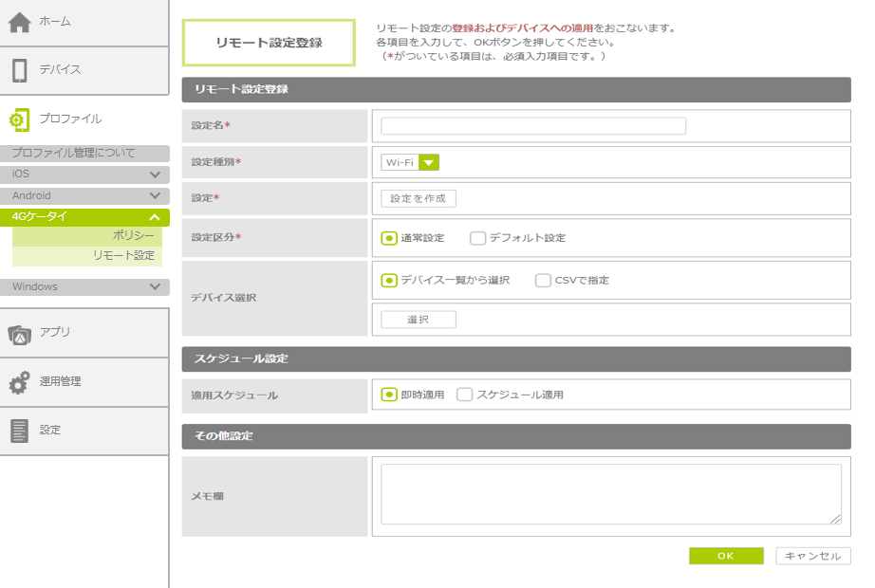The height and width of the screenshot is (588, 875).
Task: Click into the 設定名 text field
Action: pyautogui.click(x=533, y=126)
